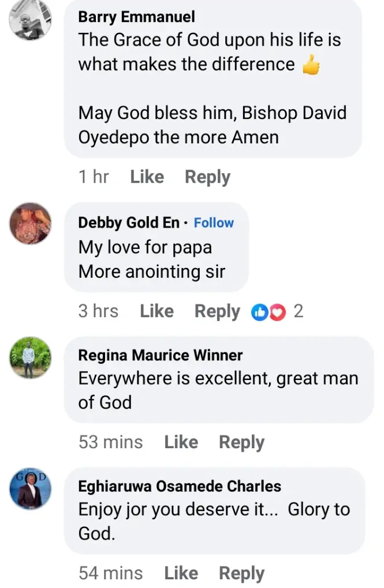The image size is (384, 588).
Task: Click the 53 mins comment timestamp
Action: point(110,442)
